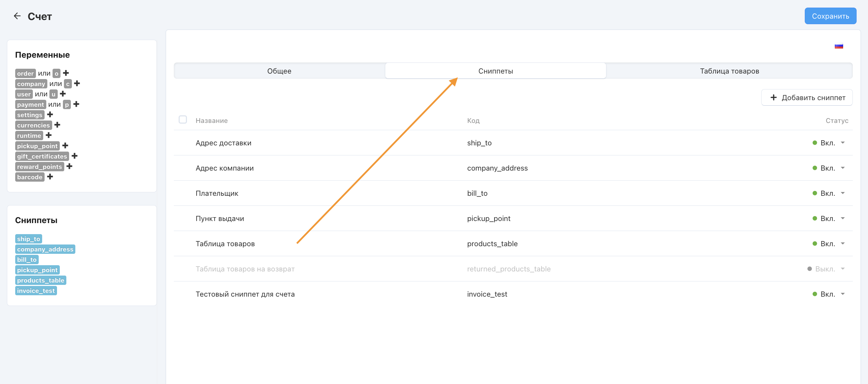Expand the settings variable plus icon
The width and height of the screenshot is (868, 384).
tap(50, 114)
